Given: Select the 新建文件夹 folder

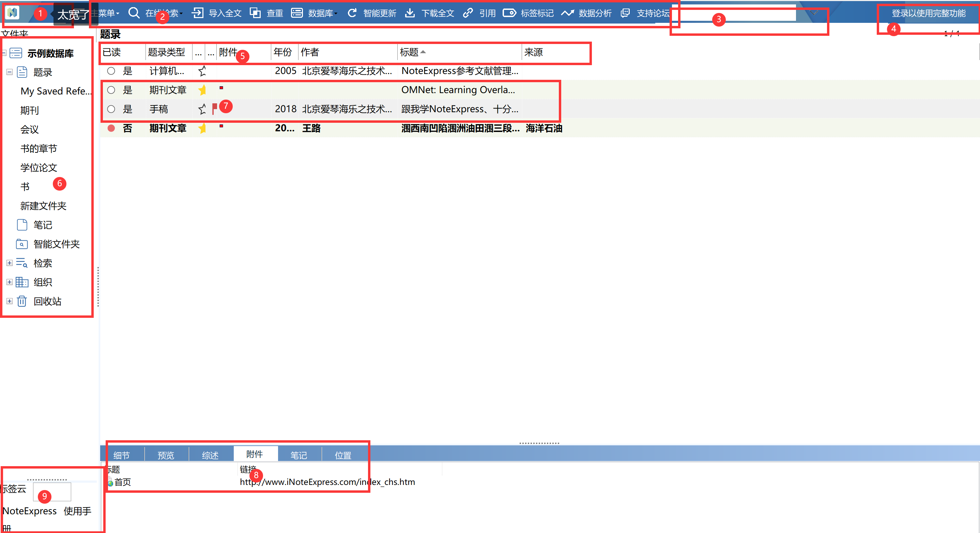Looking at the screenshot, I should pos(43,206).
